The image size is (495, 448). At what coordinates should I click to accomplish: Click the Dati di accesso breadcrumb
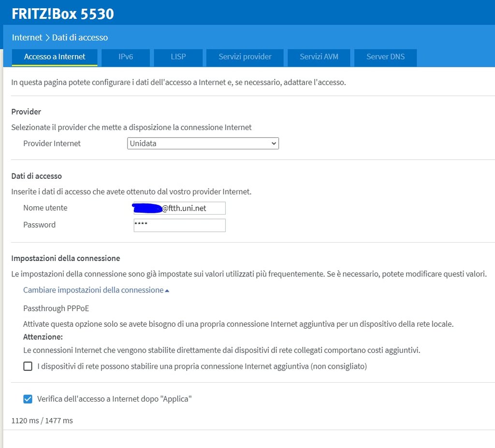click(x=80, y=37)
